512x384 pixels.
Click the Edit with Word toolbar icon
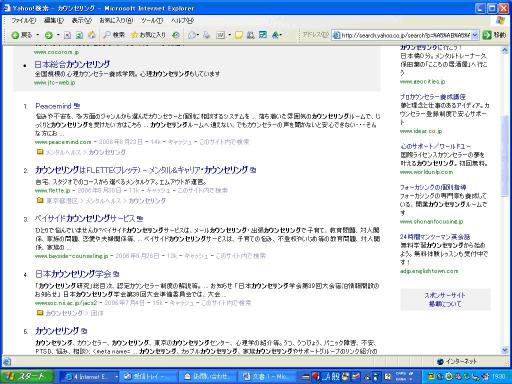point(220,35)
